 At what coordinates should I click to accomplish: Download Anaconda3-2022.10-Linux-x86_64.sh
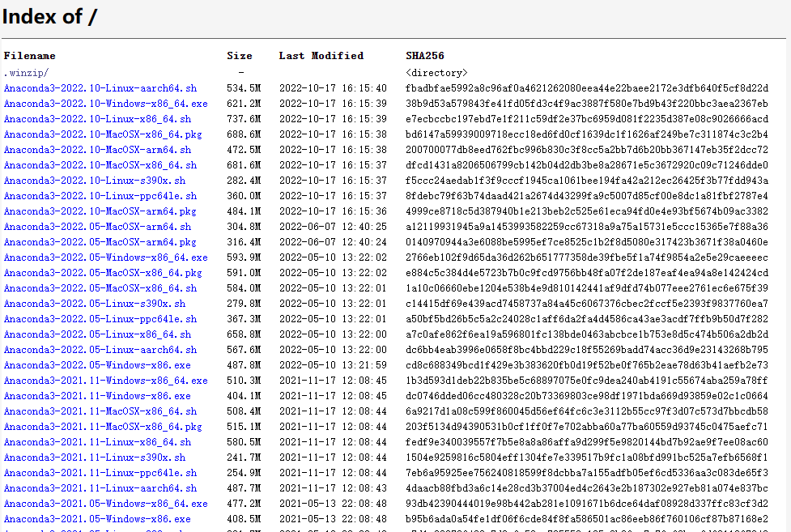click(97, 119)
